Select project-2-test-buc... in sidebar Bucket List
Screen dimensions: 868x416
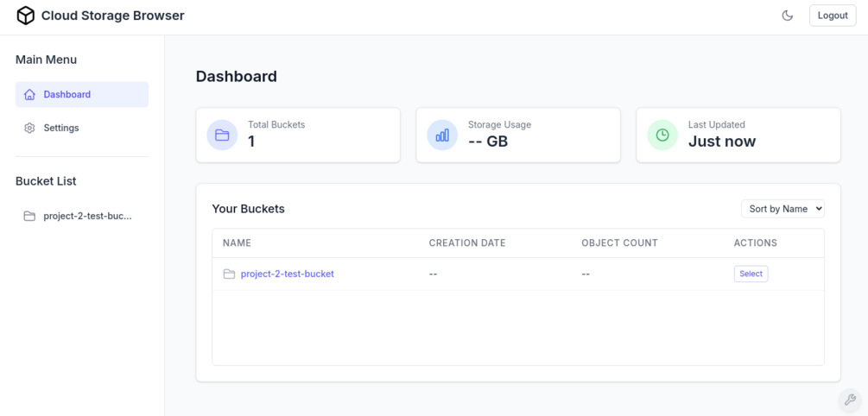tap(87, 216)
